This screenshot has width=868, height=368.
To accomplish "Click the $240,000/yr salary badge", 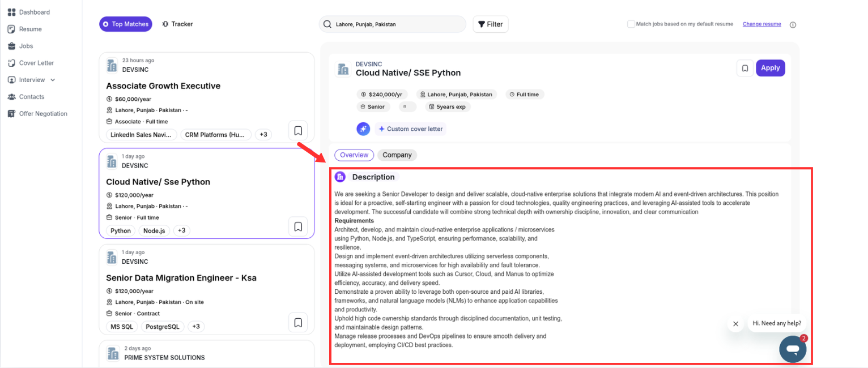I will (382, 95).
